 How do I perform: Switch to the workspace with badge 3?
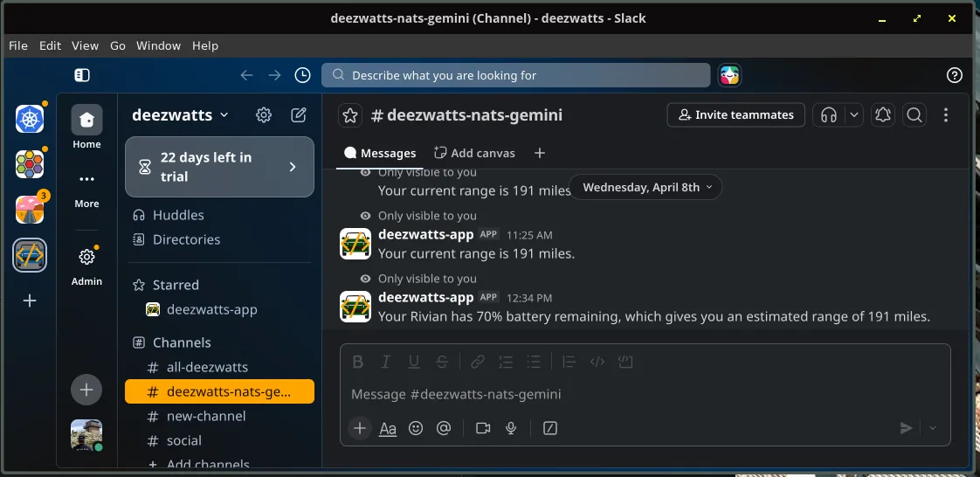point(30,210)
